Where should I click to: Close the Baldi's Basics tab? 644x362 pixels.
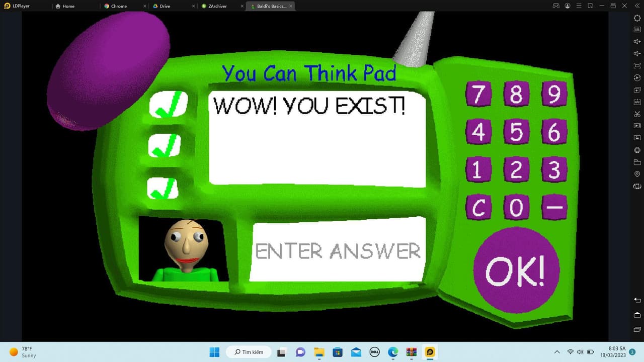point(291,6)
